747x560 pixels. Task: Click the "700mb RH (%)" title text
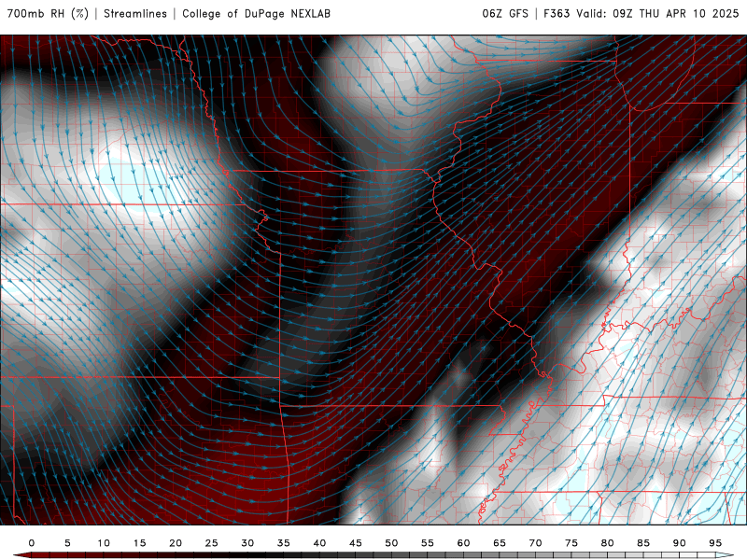point(49,14)
